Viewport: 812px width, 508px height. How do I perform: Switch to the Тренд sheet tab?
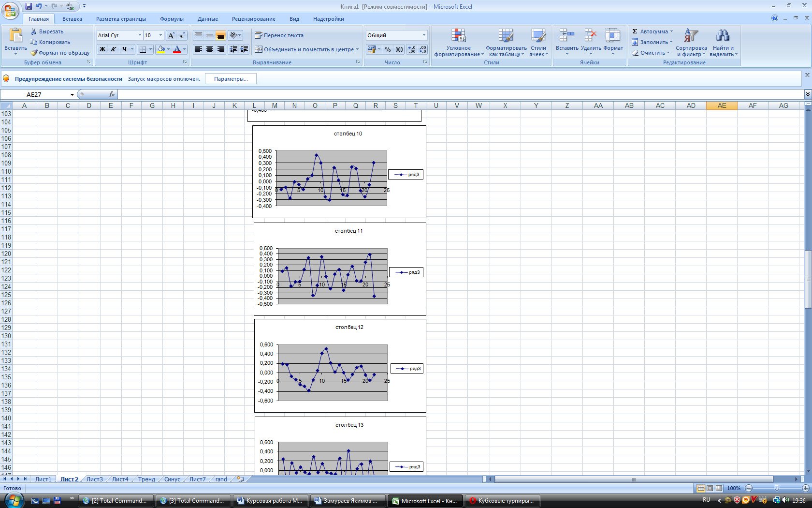click(146, 479)
